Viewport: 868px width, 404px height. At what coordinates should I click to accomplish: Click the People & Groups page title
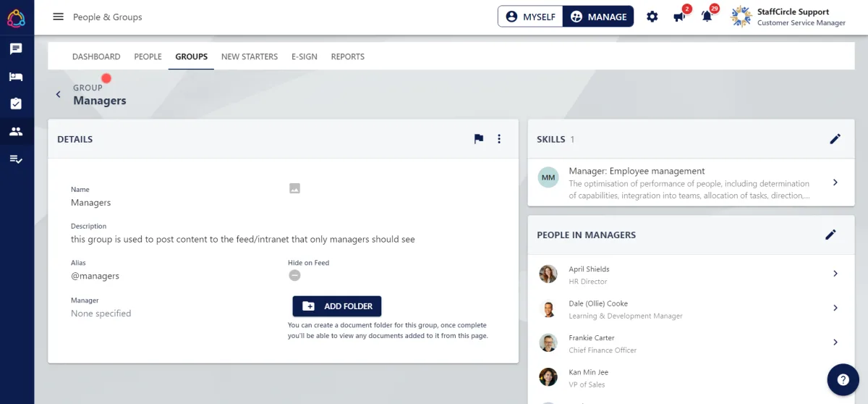coord(108,17)
